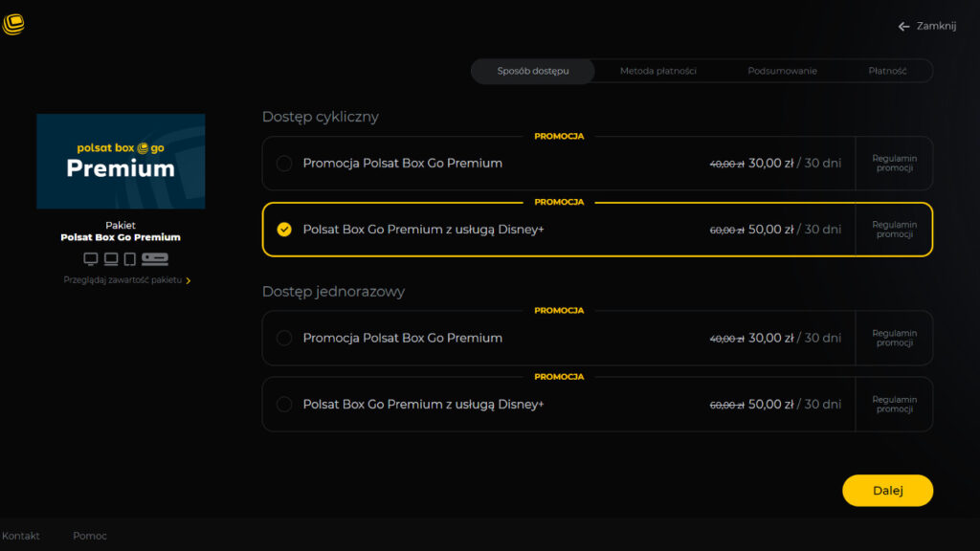
Task: Click the 50,00 zł price in selected Disney+ row
Action: (770, 230)
